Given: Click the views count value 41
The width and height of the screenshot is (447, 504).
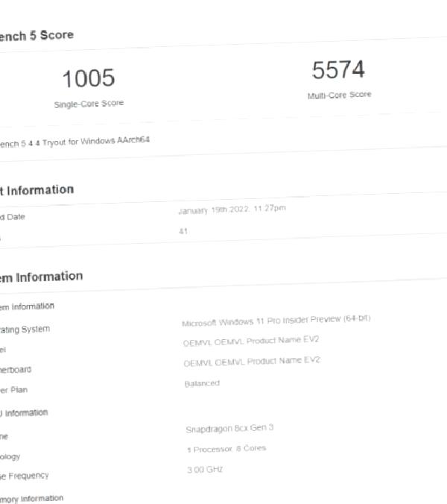Looking at the screenshot, I should 183,231.
